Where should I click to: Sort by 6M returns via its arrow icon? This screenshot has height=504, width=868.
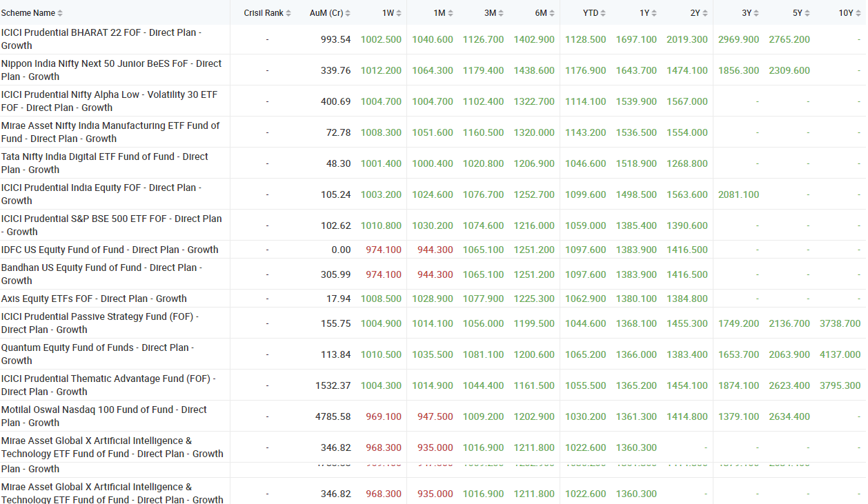pyautogui.click(x=553, y=13)
